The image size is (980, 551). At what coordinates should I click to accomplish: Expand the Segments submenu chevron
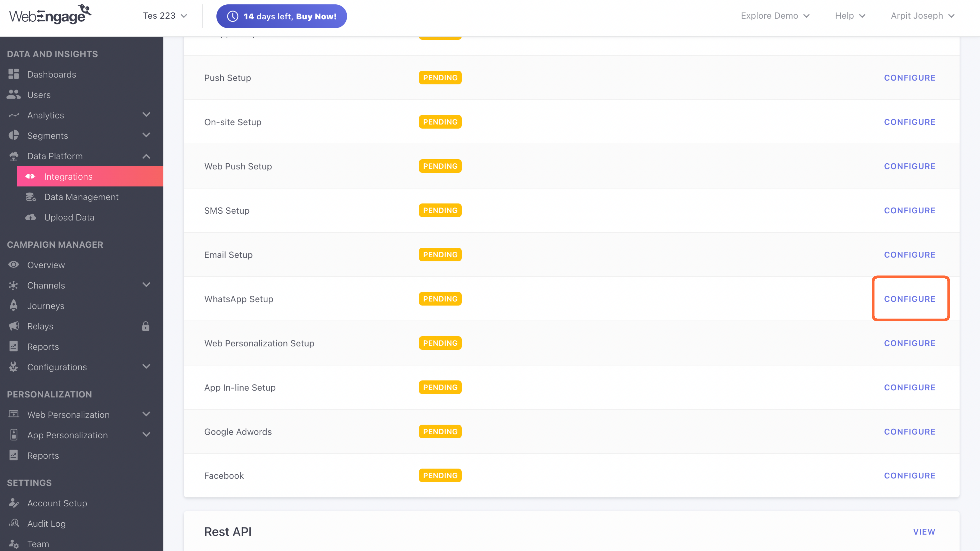146,135
